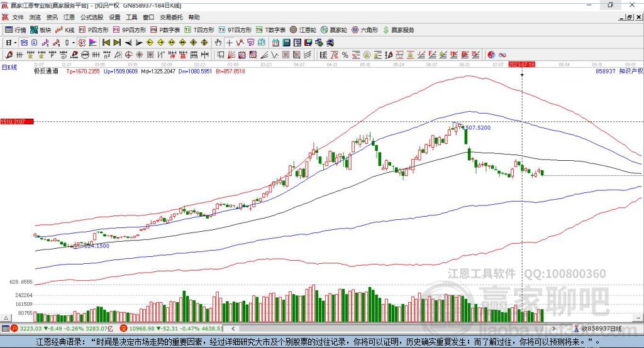Select the crosshair cursor tool
The image size is (644, 348).
pos(230,42)
